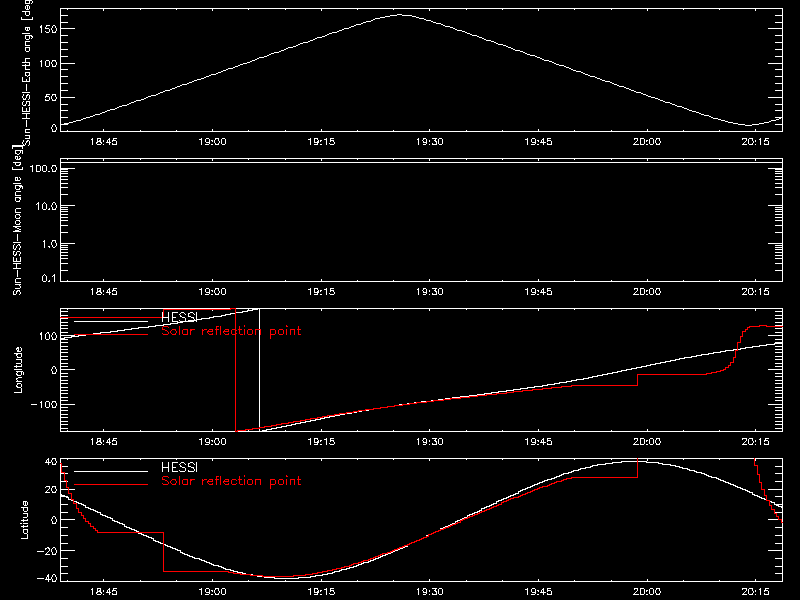Click the 150 tick on Earth angle axis

coord(48,29)
